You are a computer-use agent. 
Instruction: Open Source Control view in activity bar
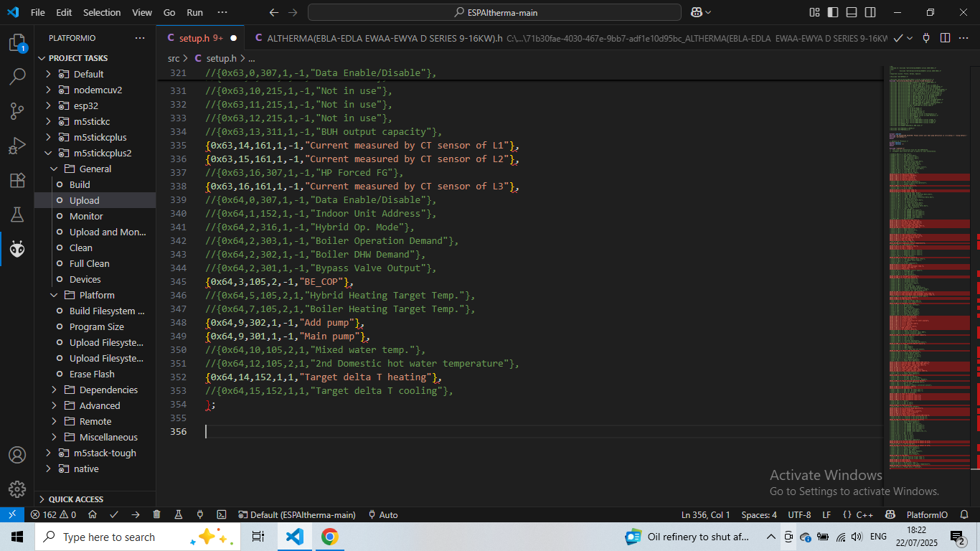click(17, 111)
